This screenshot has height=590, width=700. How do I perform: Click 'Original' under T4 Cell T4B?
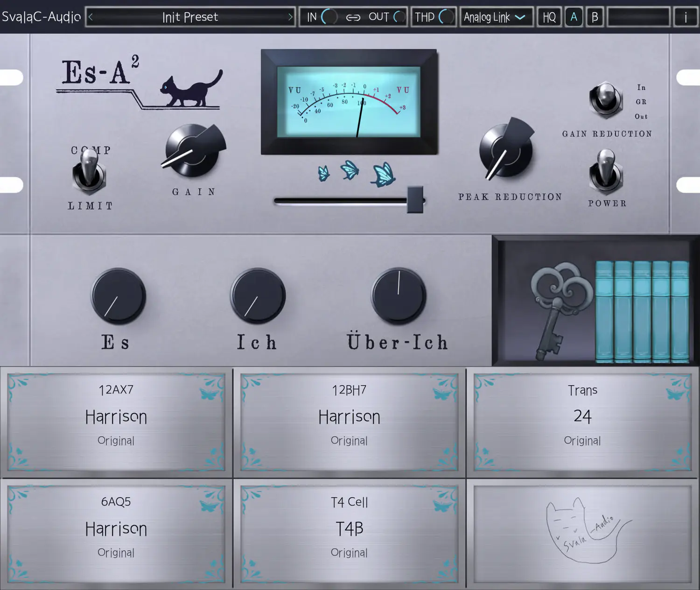click(349, 553)
